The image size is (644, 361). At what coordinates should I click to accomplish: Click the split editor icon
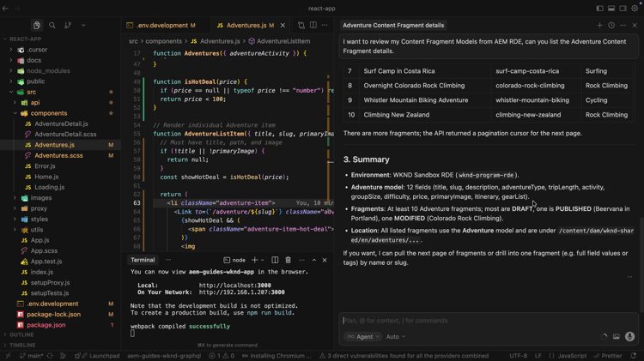(x=313, y=26)
